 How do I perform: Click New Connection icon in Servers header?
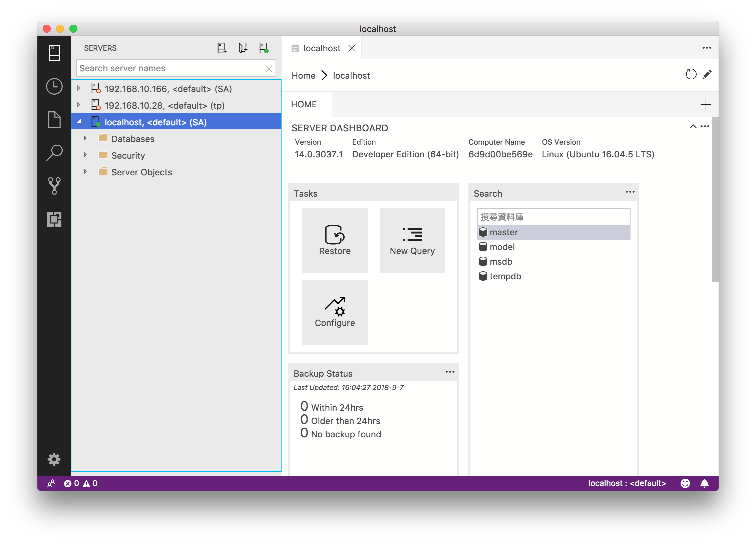click(222, 48)
